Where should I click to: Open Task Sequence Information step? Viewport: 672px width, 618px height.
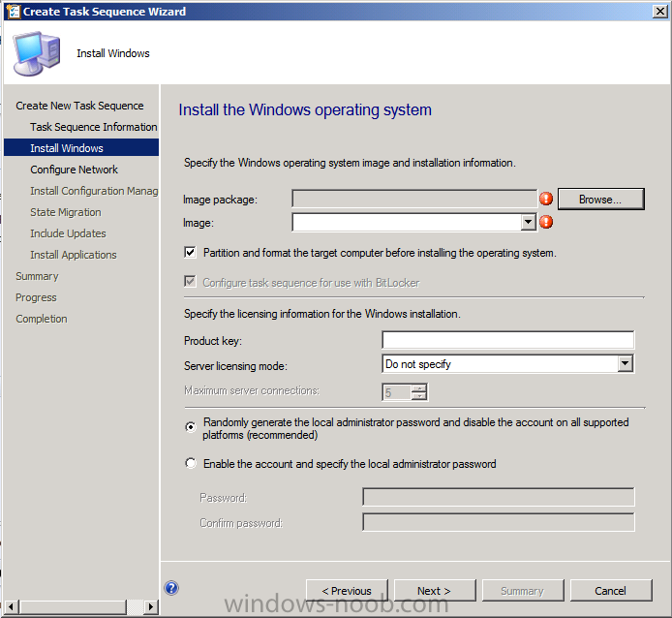coord(93,127)
